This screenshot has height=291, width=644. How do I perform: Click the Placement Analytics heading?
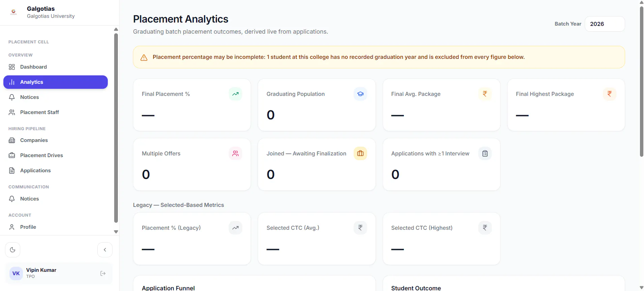coord(181,19)
